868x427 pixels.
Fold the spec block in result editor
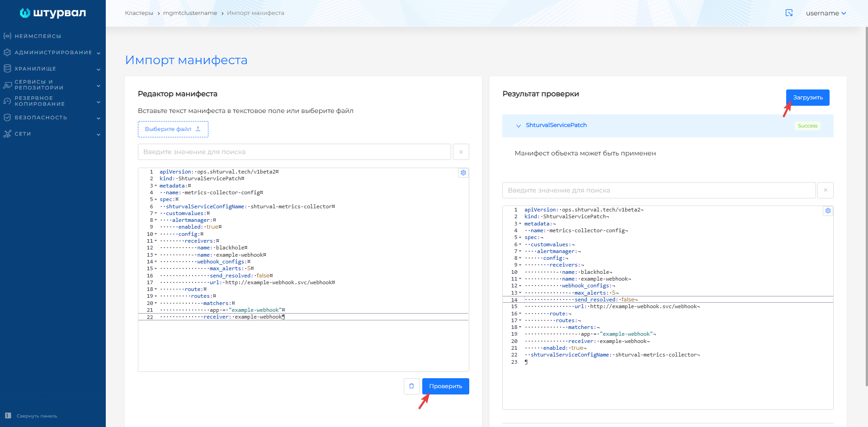pyautogui.click(x=520, y=238)
